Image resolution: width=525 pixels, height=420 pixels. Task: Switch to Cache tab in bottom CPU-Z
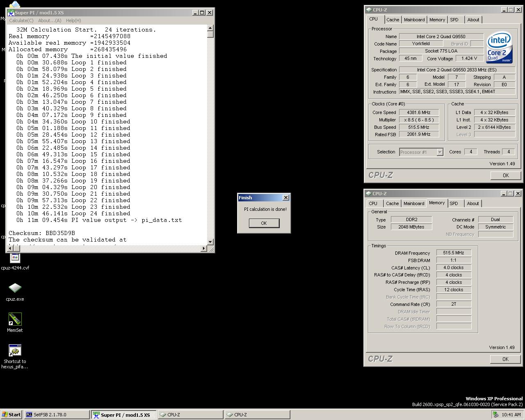coord(392,203)
